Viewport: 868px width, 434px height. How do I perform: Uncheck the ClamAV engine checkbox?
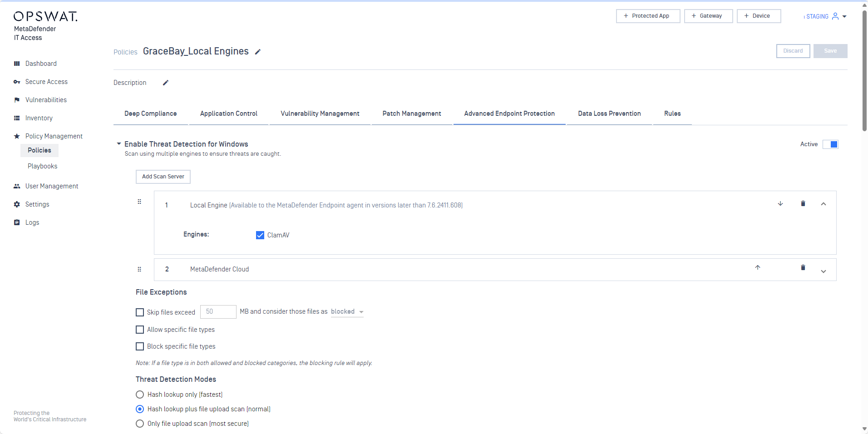click(260, 235)
